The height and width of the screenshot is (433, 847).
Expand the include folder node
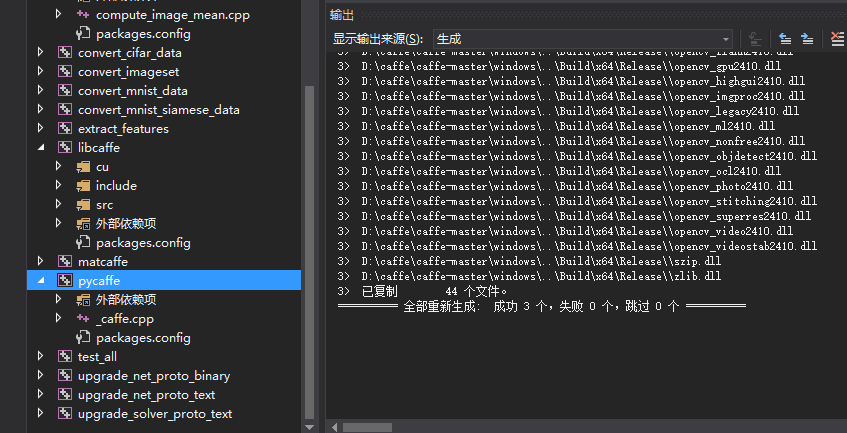click(x=59, y=185)
